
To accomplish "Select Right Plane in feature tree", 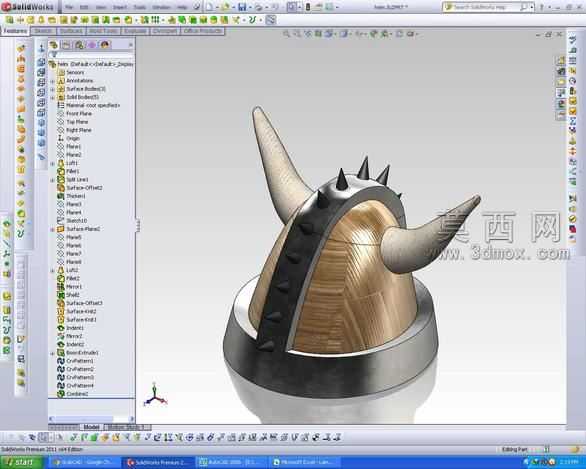I will 78,130.
